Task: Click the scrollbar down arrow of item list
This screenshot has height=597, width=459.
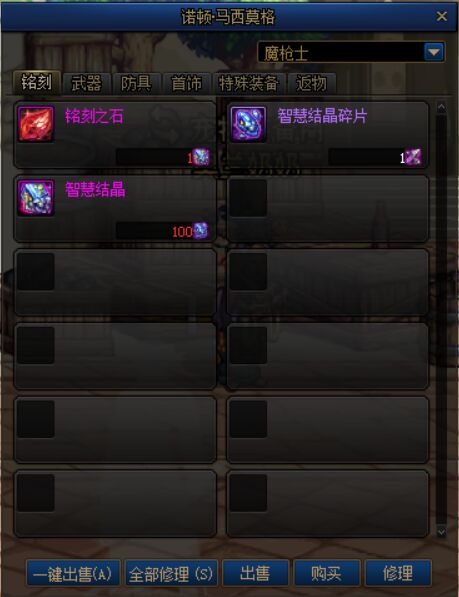Action: pyautogui.click(x=441, y=532)
